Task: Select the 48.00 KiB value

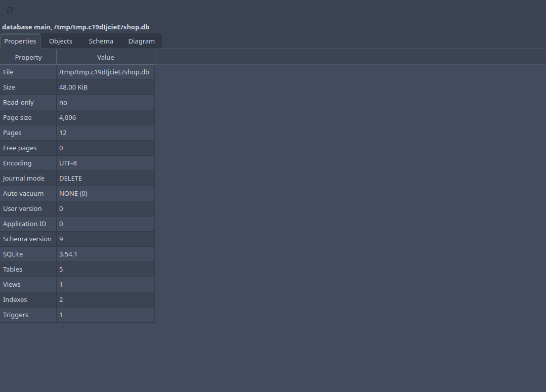Action: [106, 88]
